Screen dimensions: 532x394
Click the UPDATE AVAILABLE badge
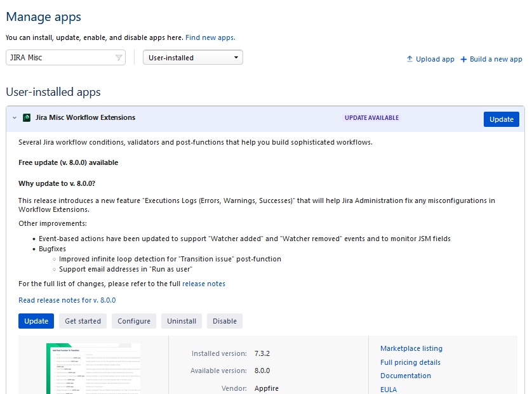click(x=371, y=117)
